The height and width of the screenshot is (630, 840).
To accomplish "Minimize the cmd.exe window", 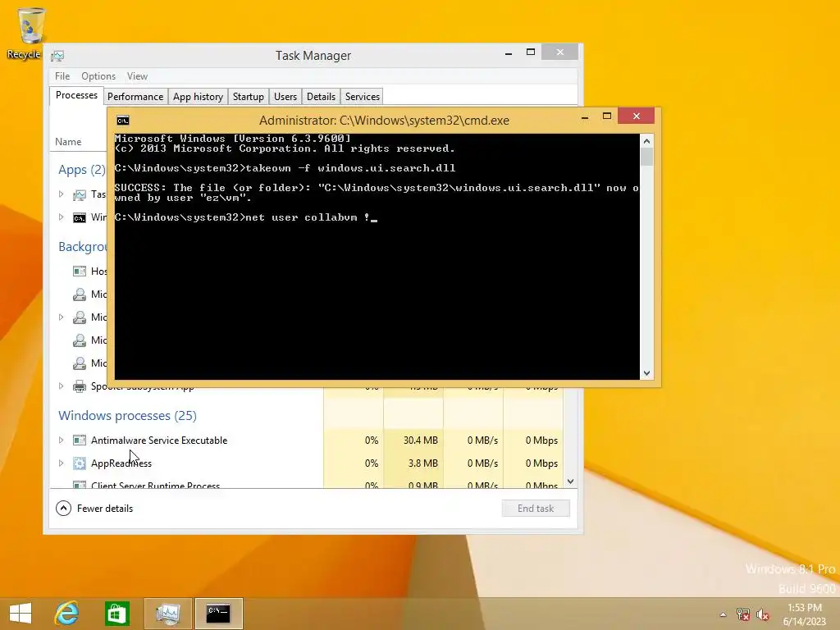I will point(585,116).
